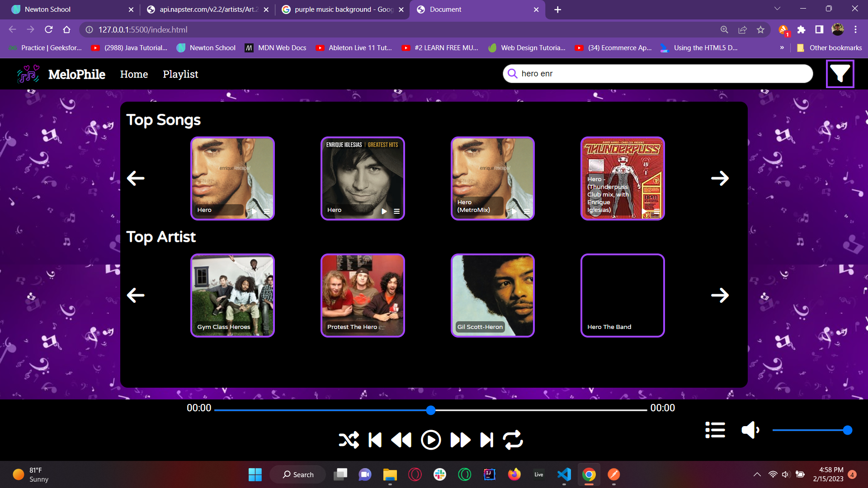Open Windows Start menu
Viewport: 868px width, 488px height.
(x=255, y=474)
